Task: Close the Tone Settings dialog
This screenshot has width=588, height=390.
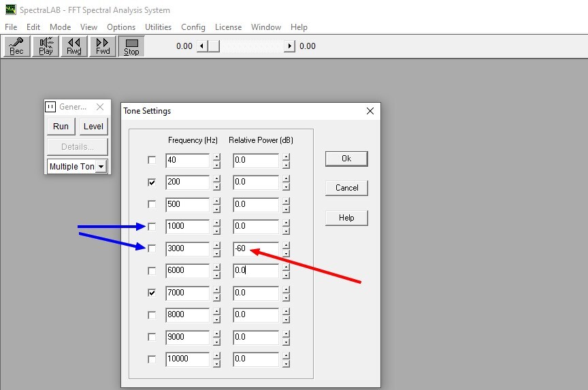Action: coord(370,111)
